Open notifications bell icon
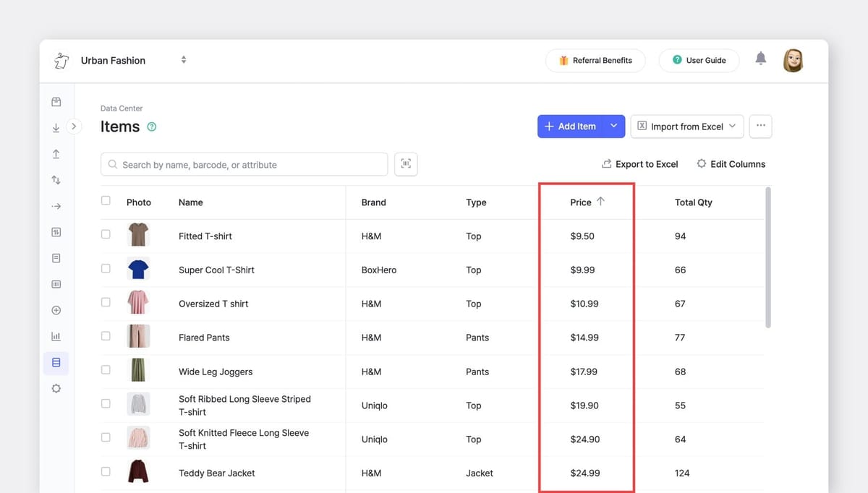The width and height of the screenshot is (868, 493). click(x=760, y=59)
